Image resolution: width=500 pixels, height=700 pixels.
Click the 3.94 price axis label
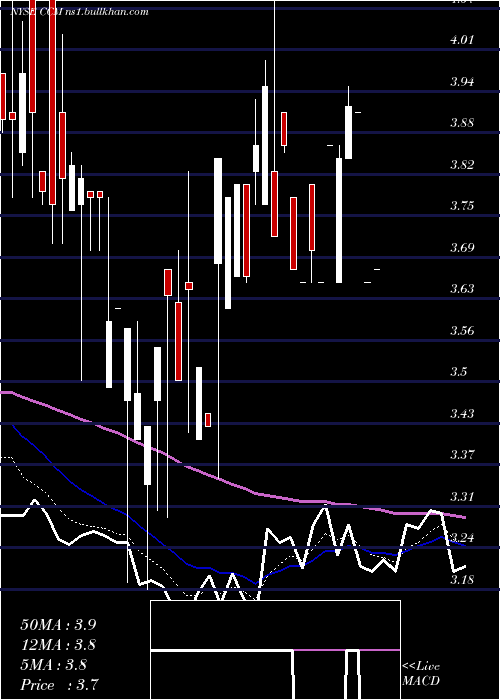point(462,82)
